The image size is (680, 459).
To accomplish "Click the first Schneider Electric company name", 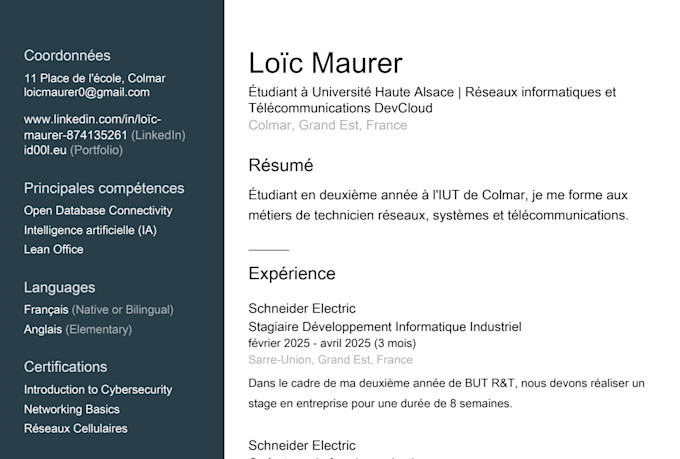I will (302, 308).
